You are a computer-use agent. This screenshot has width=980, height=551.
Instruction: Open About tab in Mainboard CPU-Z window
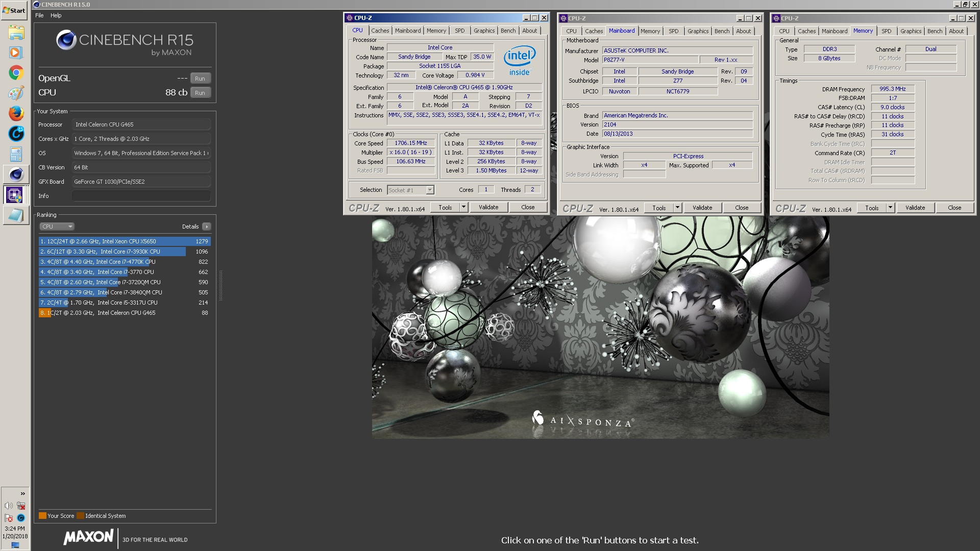[743, 31]
